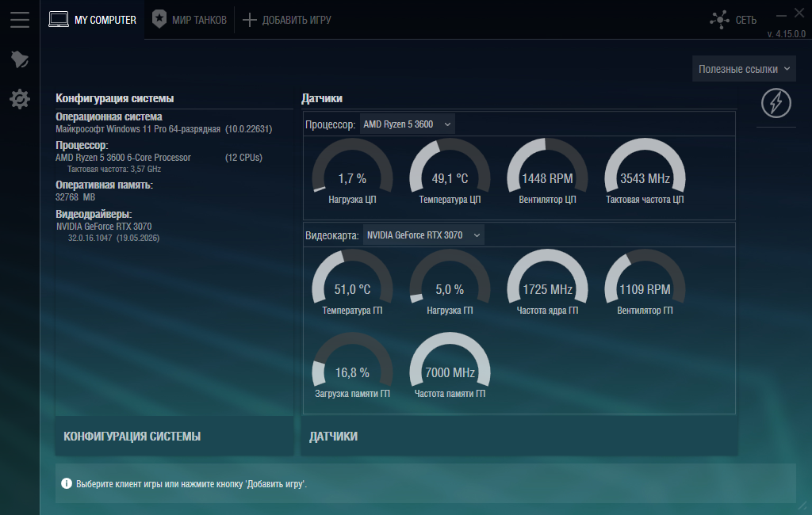Image resolution: width=812 pixels, height=515 pixels.
Task: Click the plus icon to add game
Action: (x=249, y=20)
